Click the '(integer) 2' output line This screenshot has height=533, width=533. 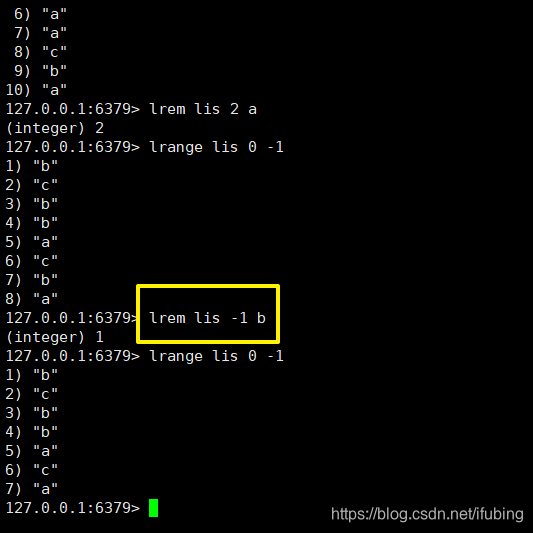tap(55, 128)
